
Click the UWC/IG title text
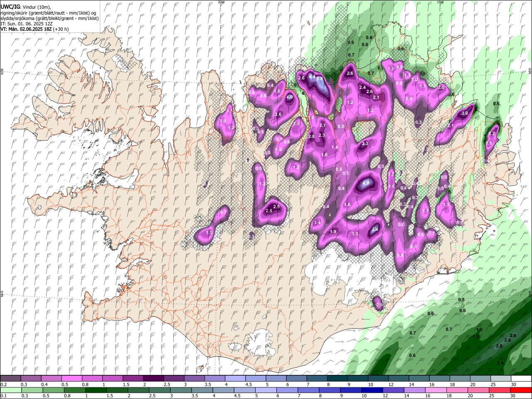10,7
